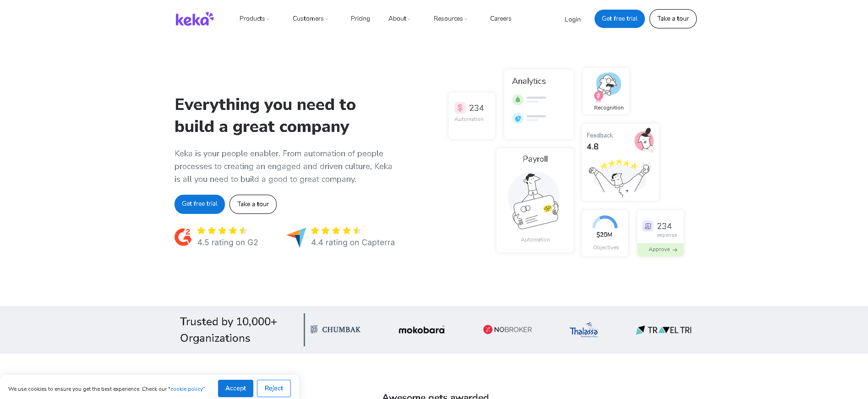The image size is (868, 399).
Task: Click the Recognition card character illustration
Action: pos(608,86)
